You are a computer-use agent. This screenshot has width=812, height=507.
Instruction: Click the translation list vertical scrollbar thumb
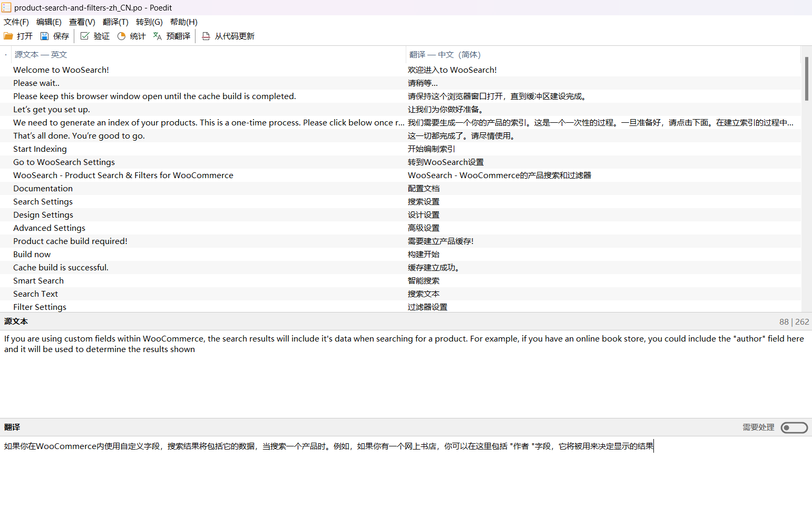pos(807,79)
